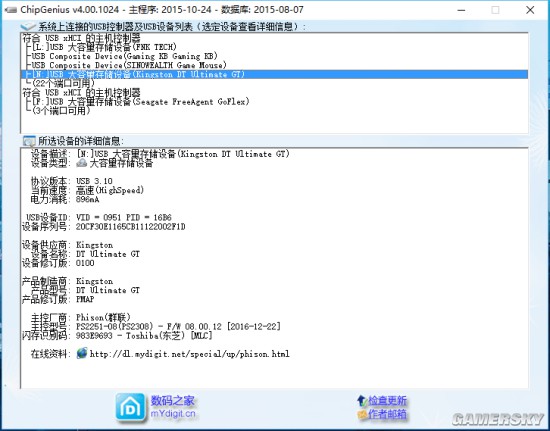550x431 pixels.
Task: Select the Gaming KB composite device entry
Action: point(125,56)
